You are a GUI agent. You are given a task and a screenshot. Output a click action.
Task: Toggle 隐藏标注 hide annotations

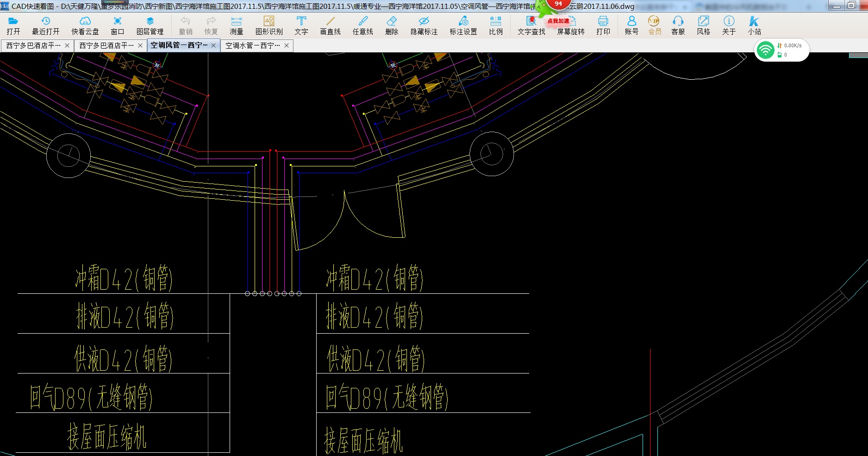[424, 25]
